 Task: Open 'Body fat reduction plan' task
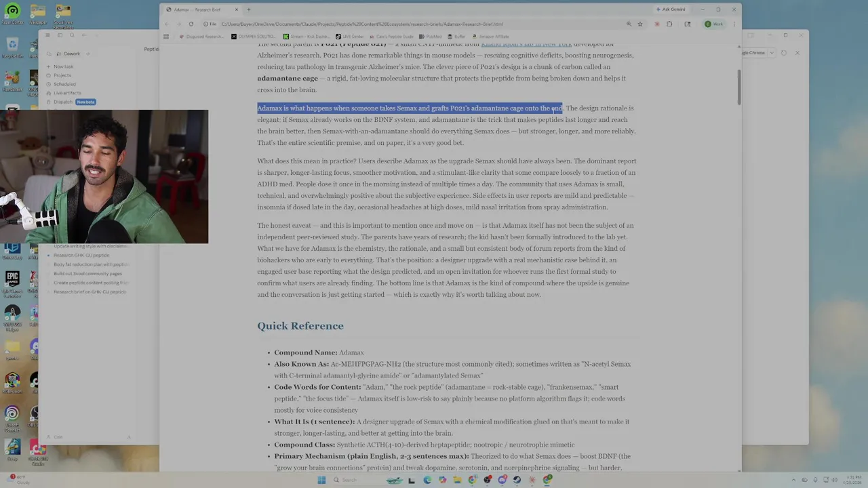click(x=92, y=264)
